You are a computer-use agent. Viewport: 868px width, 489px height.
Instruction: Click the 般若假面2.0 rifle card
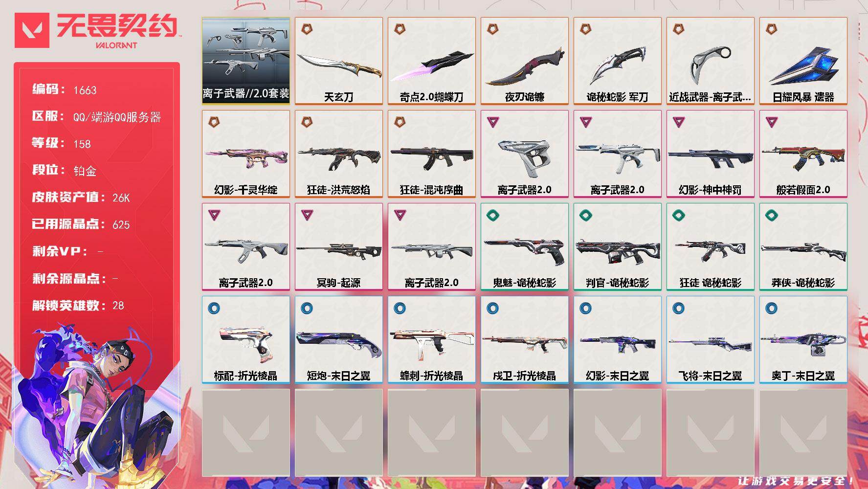[x=803, y=154]
